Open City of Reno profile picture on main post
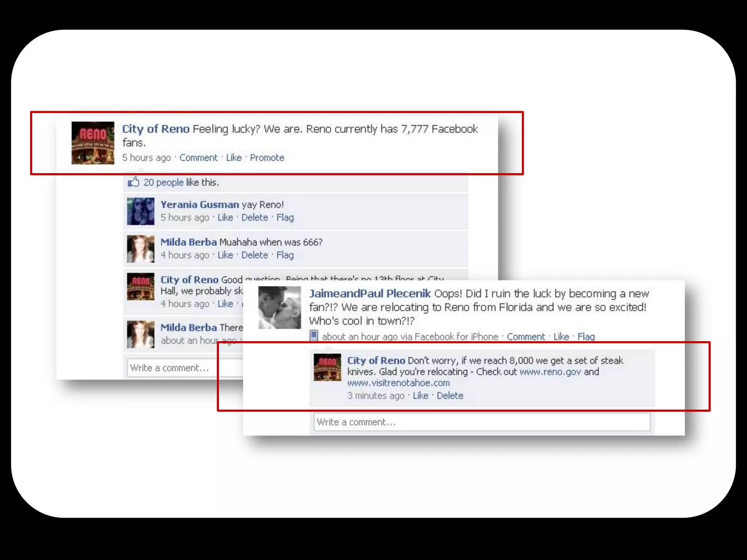The width and height of the screenshot is (747, 560). [x=93, y=143]
